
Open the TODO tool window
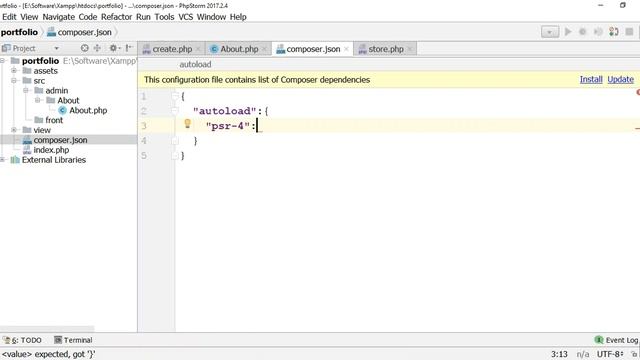tap(22, 340)
